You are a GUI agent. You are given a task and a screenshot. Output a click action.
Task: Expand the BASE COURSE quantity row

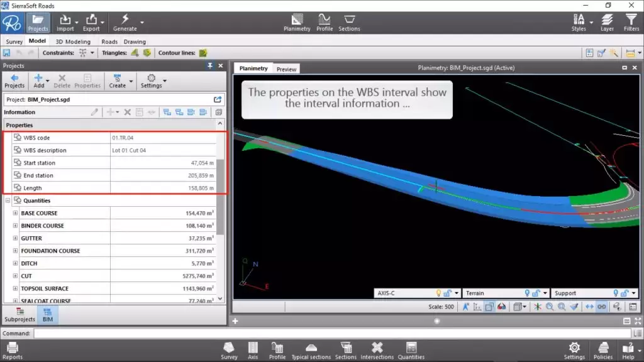click(15, 213)
